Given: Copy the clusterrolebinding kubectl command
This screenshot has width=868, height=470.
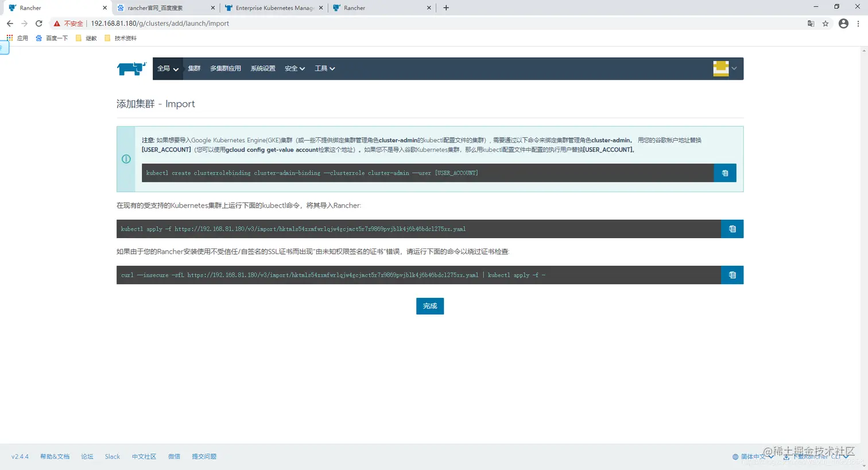Looking at the screenshot, I should point(725,173).
